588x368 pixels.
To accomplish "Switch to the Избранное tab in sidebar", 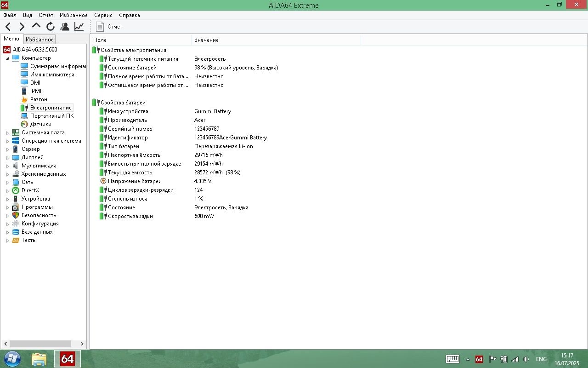I will click(40, 40).
